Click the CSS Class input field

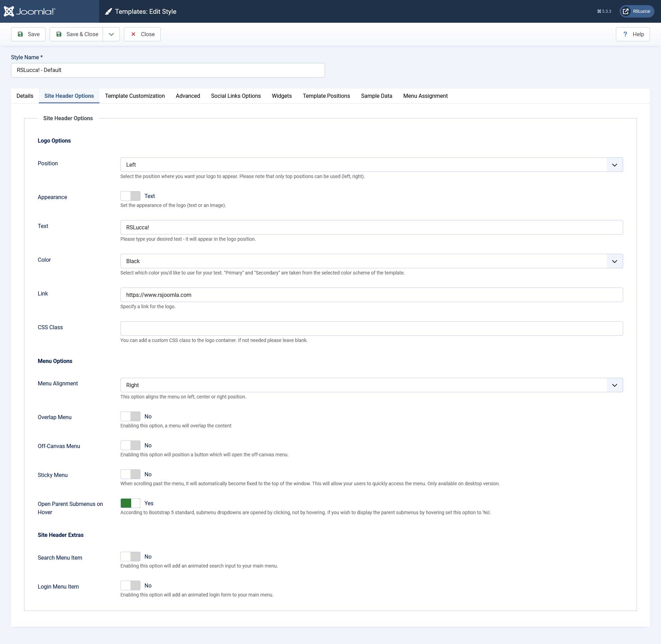(x=371, y=329)
